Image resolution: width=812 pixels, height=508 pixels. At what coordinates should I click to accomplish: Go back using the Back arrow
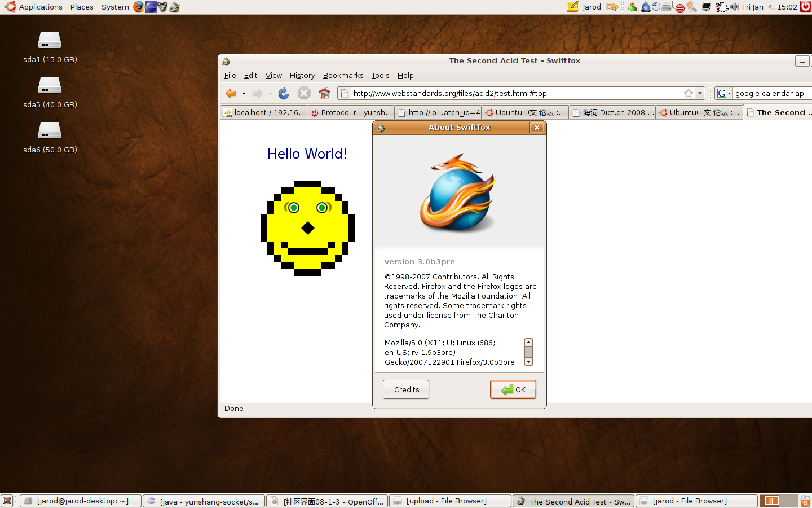tap(231, 93)
